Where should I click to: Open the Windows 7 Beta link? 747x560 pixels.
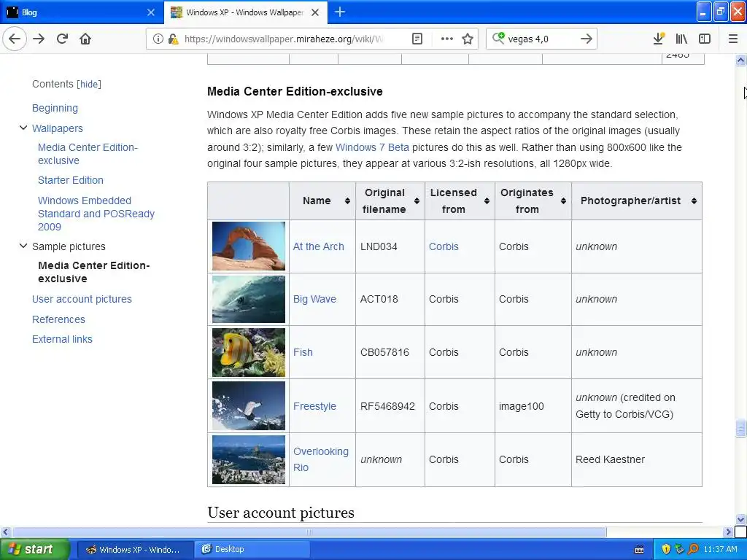pyautogui.click(x=372, y=147)
